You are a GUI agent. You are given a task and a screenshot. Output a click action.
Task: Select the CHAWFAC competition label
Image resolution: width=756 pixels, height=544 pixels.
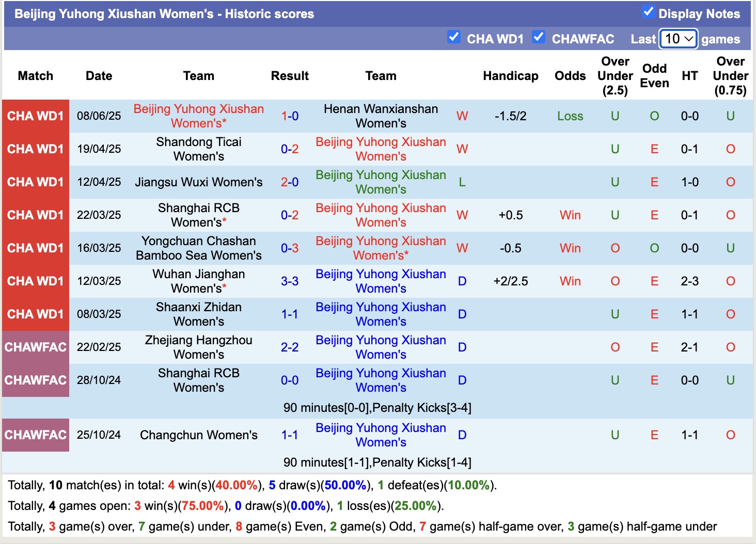[x=35, y=347]
